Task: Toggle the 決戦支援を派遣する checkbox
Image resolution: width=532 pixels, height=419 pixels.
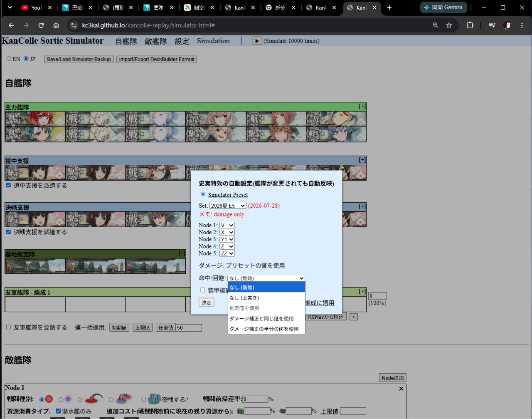Action: click(x=8, y=232)
